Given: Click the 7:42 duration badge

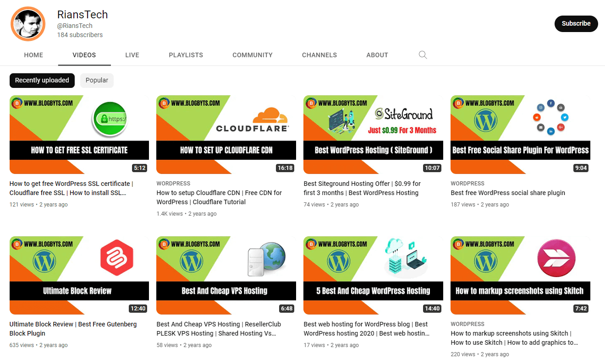Looking at the screenshot, I should (581, 309).
